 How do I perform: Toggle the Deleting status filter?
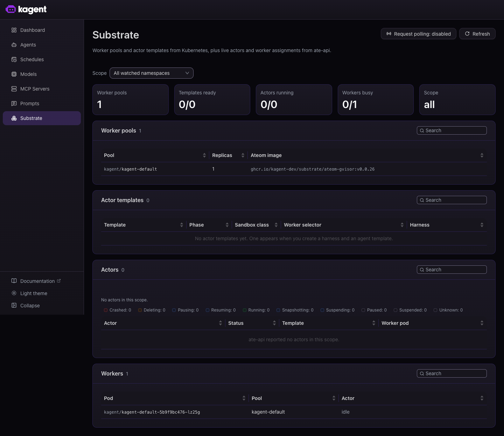point(152,310)
